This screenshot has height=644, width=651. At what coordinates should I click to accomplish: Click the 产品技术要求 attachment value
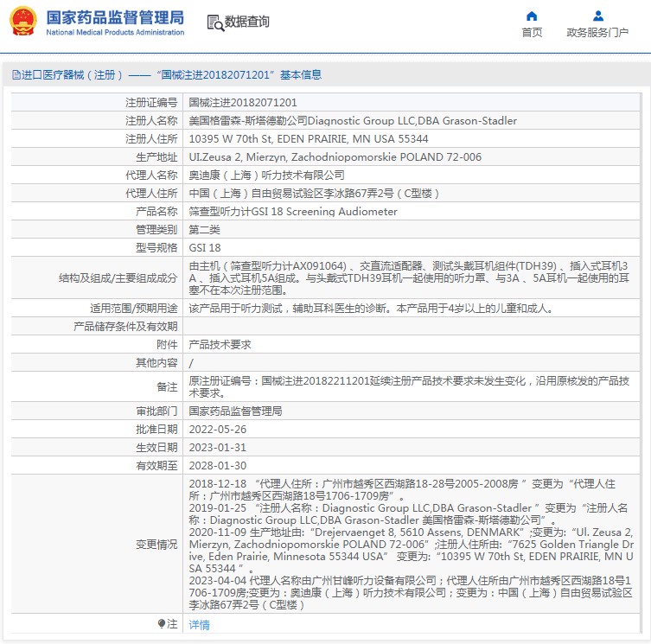(x=220, y=344)
